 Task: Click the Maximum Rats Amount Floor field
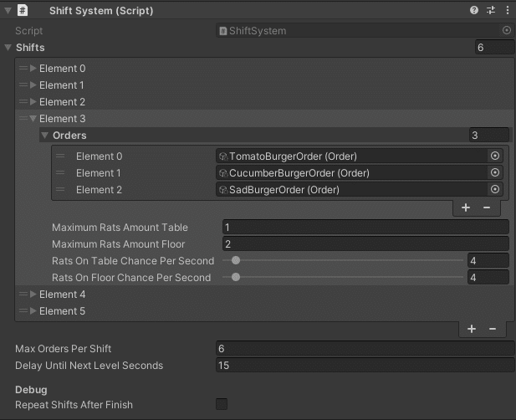pyautogui.click(x=365, y=244)
